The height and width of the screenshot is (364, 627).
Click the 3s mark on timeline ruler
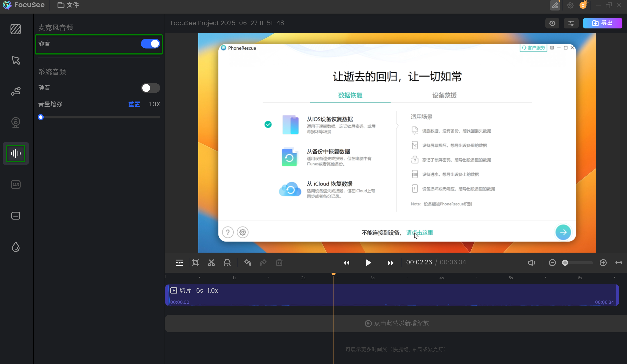pos(372,278)
